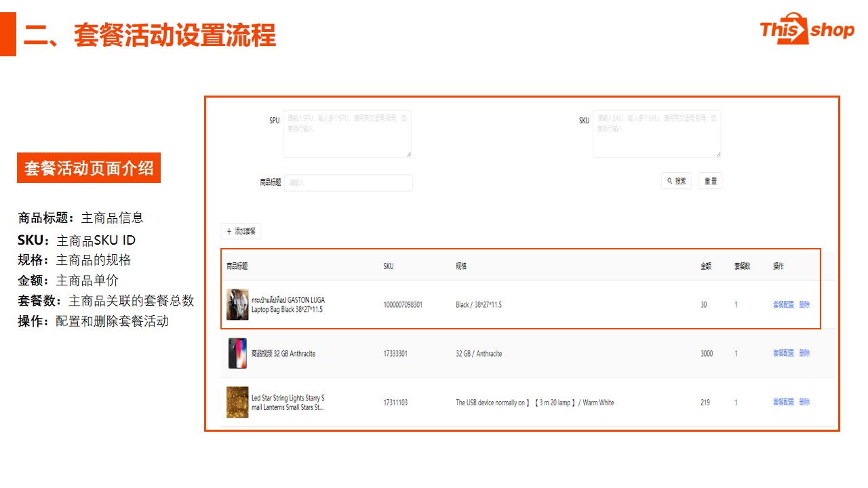Click SKU value 1000007098301
The width and height of the screenshot is (868, 488).
pos(403,305)
